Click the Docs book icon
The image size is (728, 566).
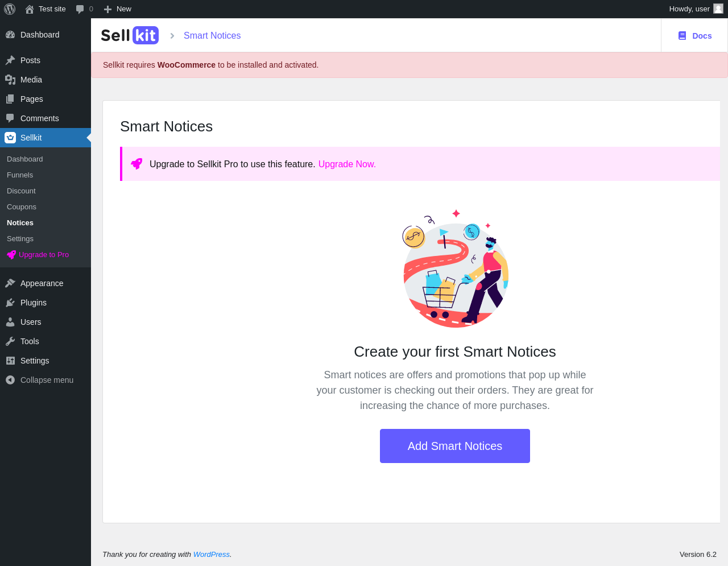click(x=682, y=36)
